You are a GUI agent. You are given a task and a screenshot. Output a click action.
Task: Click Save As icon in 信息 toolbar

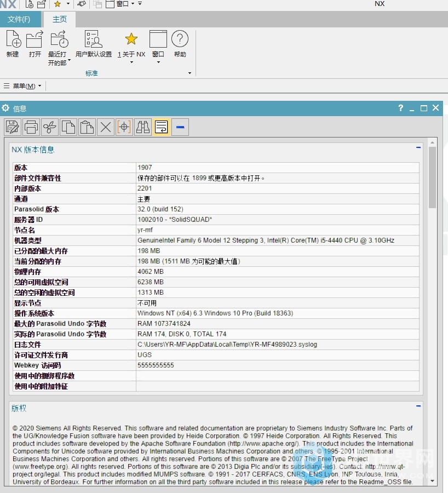tap(13, 127)
